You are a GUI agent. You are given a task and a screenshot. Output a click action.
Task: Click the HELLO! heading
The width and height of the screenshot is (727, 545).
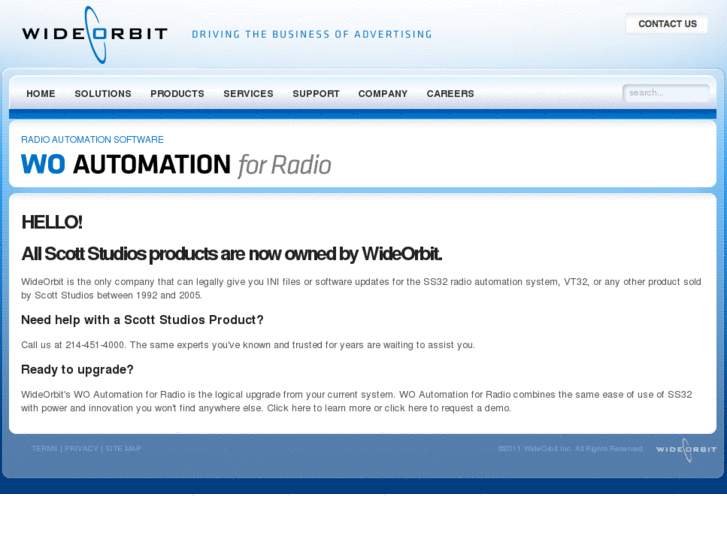click(52, 222)
